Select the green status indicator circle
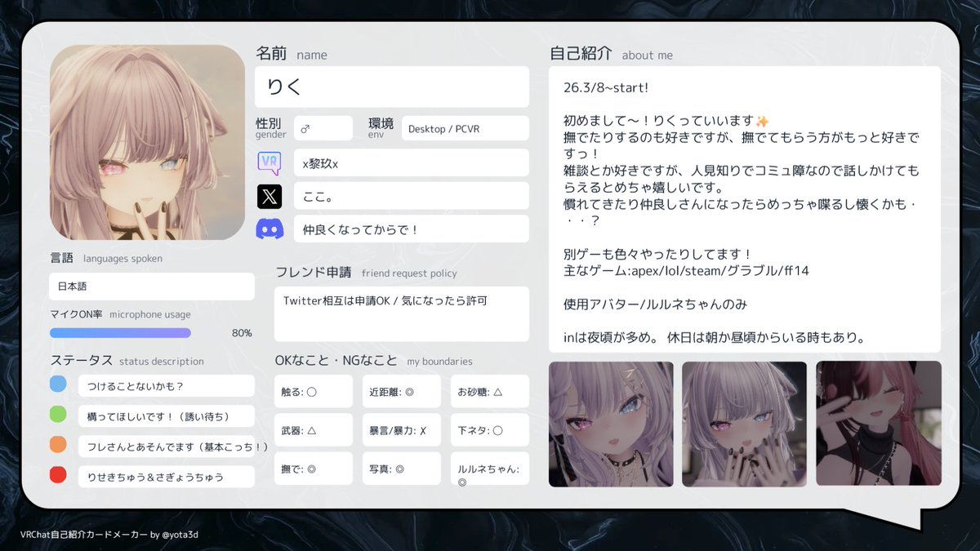980x551 pixels. [x=57, y=413]
